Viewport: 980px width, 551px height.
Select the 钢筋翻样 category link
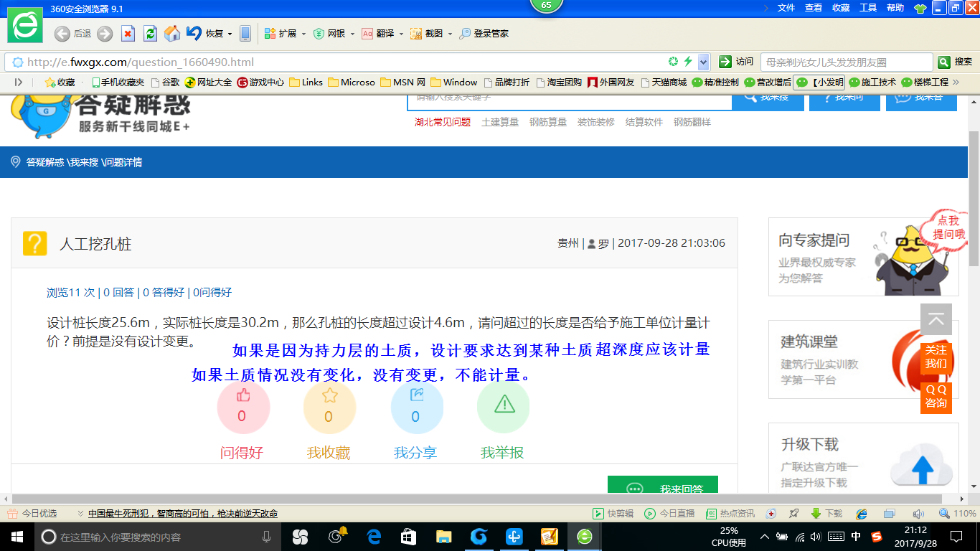(692, 122)
